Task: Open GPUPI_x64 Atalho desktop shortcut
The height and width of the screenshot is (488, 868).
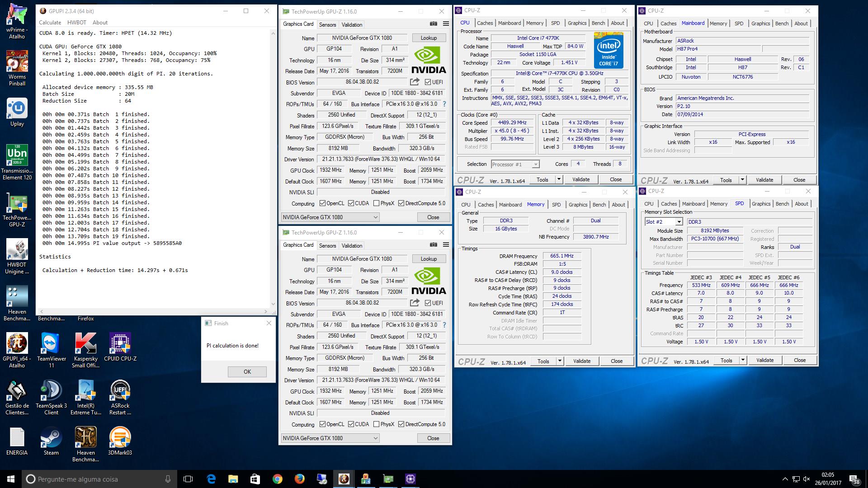Action: [x=17, y=351]
